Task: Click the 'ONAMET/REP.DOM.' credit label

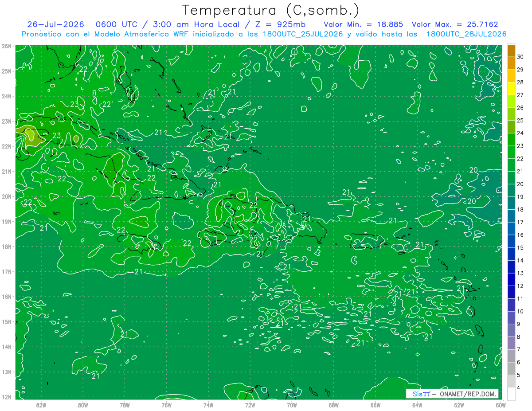Action: pyautogui.click(x=468, y=394)
